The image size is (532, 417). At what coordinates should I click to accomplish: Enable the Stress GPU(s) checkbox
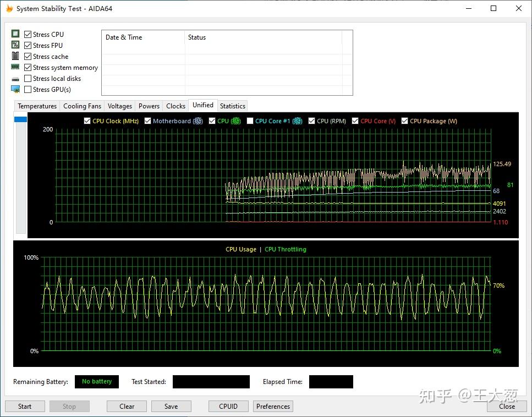(x=28, y=90)
